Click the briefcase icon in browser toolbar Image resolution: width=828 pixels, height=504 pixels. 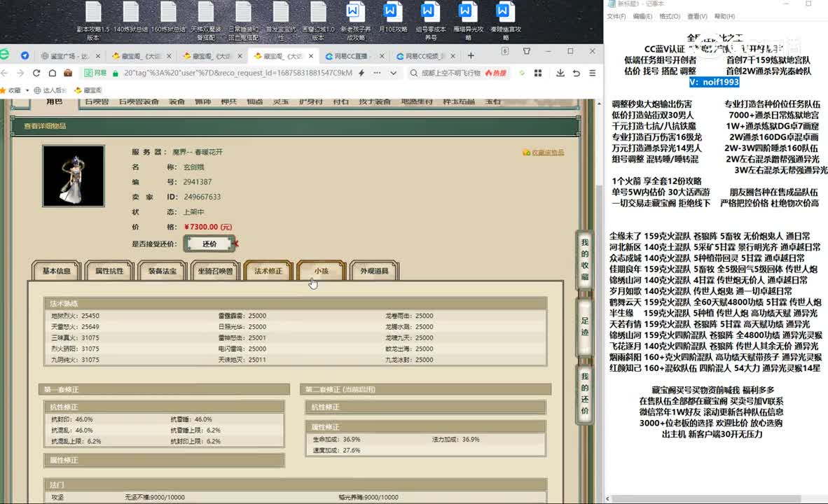click(x=68, y=73)
